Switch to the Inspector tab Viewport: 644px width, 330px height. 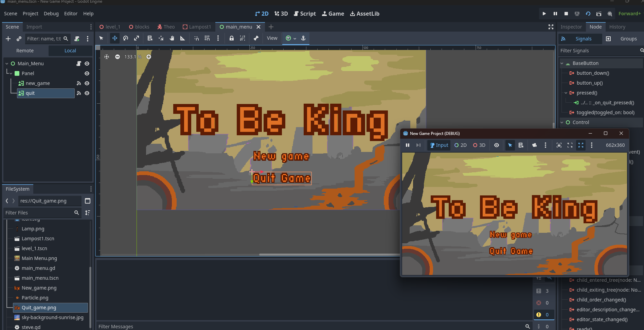click(x=571, y=27)
